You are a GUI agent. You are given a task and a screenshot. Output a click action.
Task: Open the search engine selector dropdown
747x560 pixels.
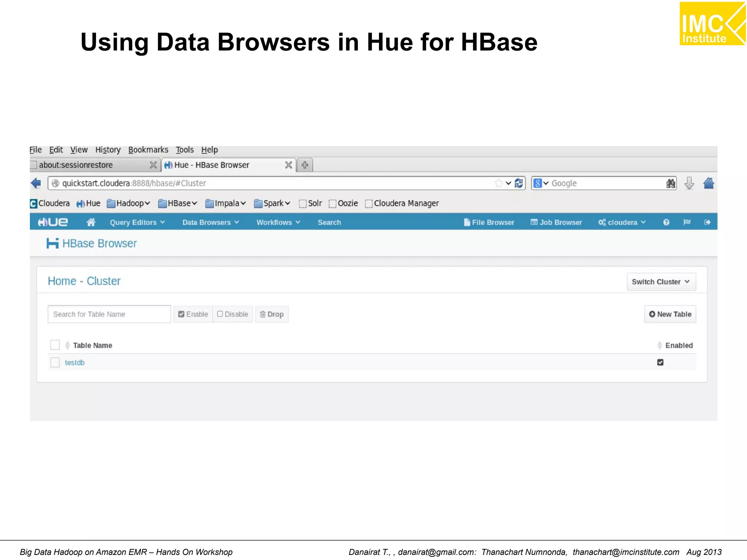point(541,183)
